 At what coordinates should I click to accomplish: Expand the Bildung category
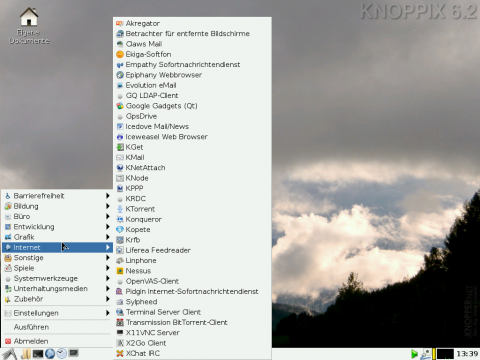point(57,206)
